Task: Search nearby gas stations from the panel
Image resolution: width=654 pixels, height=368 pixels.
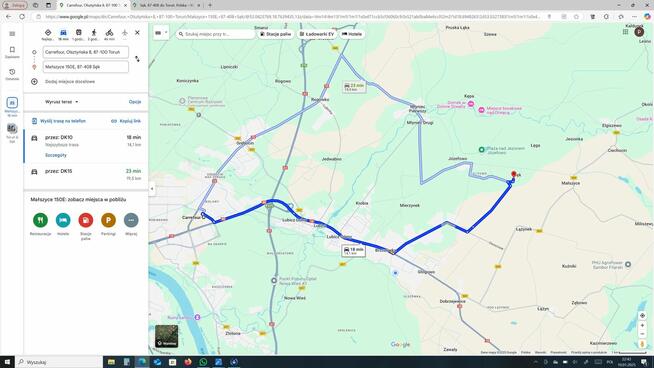Action: (86, 220)
